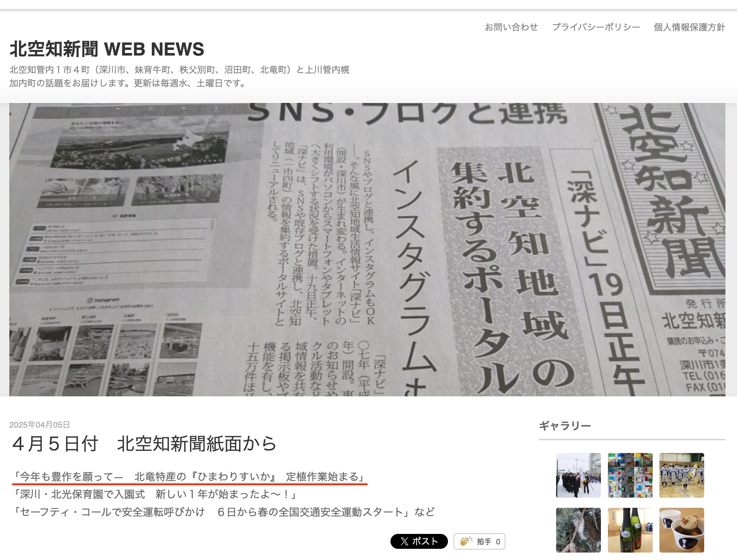Click the 拍手 clap count zero
The image size is (737, 560).
[x=498, y=542]
